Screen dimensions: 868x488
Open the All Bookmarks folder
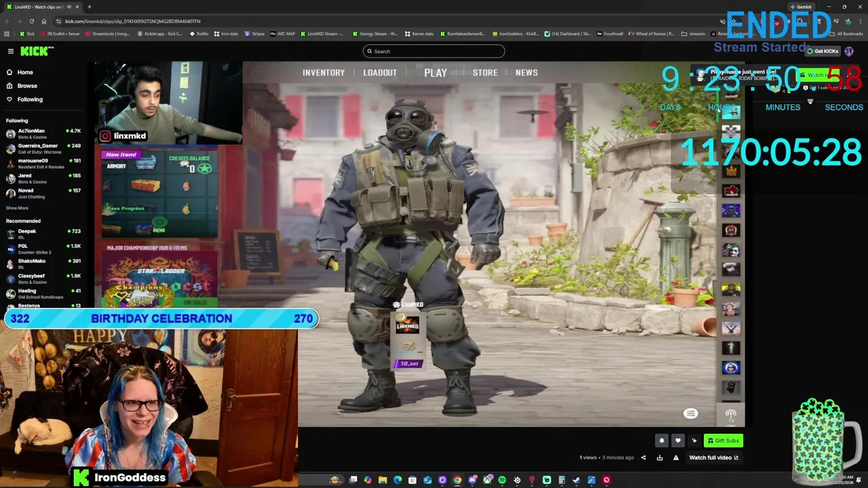click(846, 33)
